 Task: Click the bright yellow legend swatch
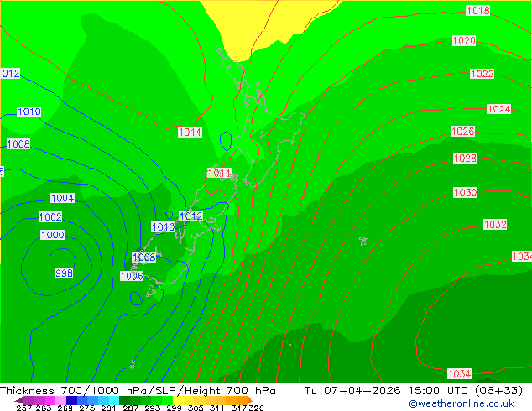click(x=178, y=400)
